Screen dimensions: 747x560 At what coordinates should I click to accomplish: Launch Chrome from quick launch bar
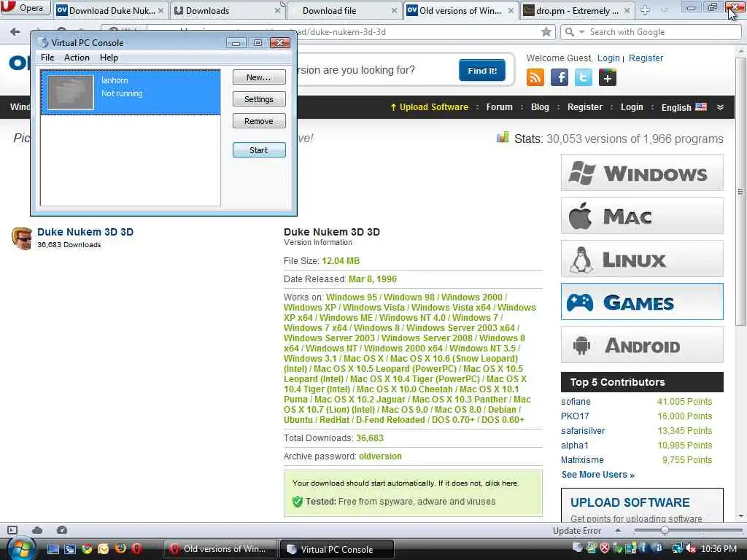tap(87, 549)
